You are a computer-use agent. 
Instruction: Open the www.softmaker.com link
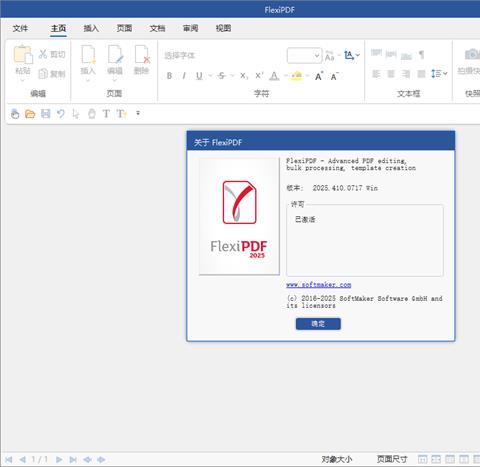[319, 285]
